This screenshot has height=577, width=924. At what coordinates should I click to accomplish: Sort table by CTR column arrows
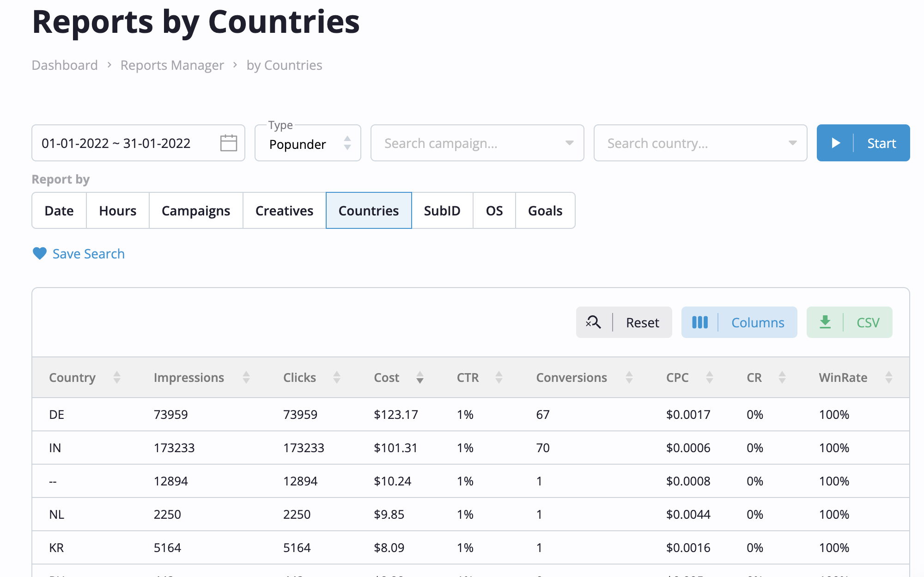click(499, 377)
